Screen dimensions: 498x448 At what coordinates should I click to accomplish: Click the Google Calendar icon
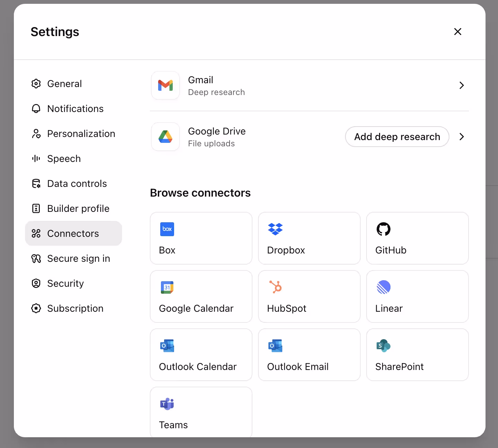point(167,287)
